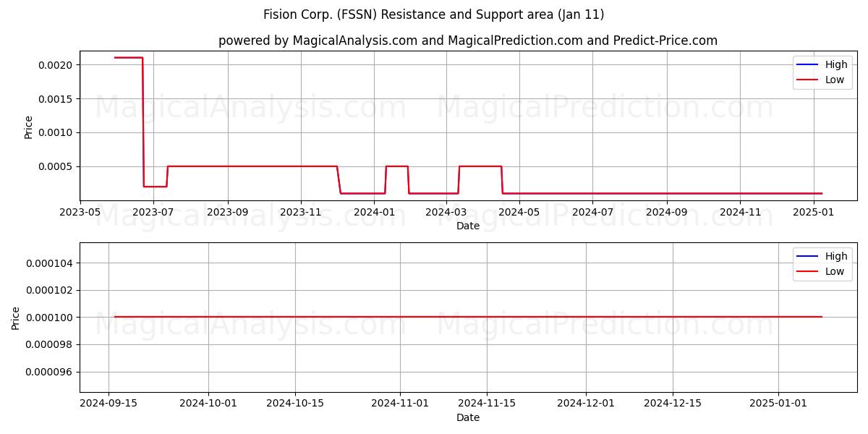Click the 2024-09 x-axis label
The height and width of the screenshot is (434, 868).
[x=667, y=213]
